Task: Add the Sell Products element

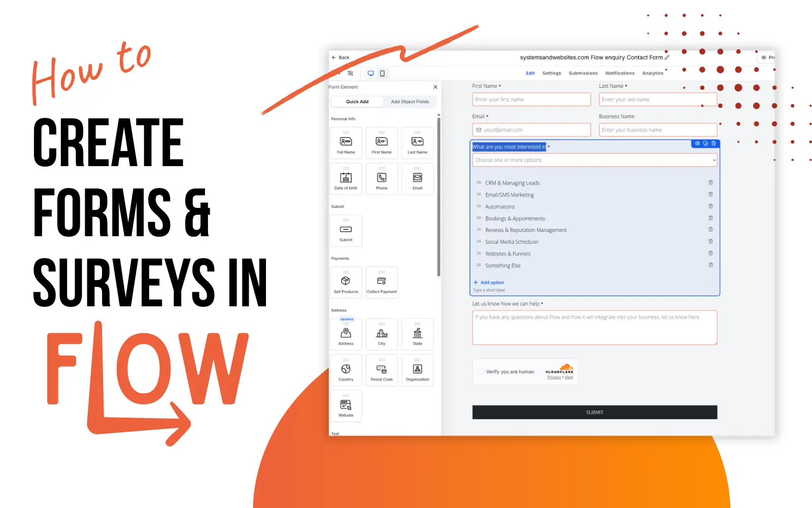Action: coord(346,282)
